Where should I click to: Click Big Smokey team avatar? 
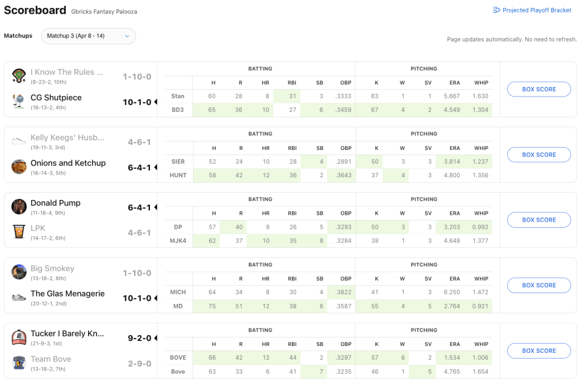pyautogui.click(x=19, y=272)
